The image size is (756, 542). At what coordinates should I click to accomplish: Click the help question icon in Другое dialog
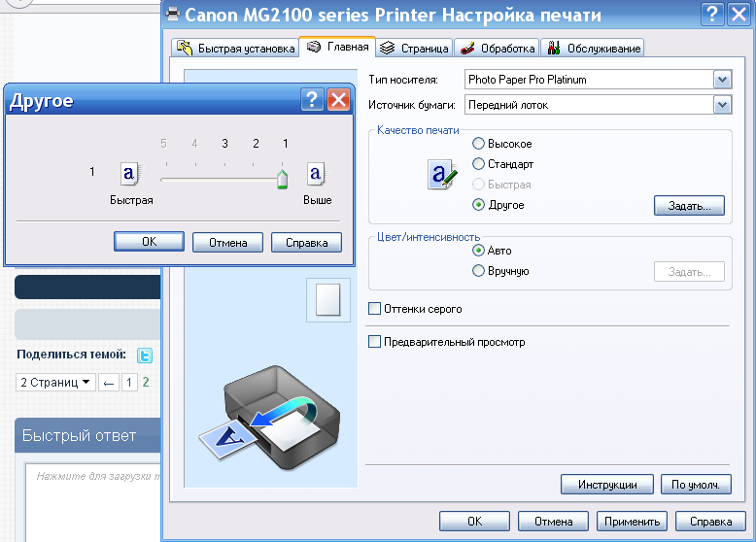(x=312, y=100)
